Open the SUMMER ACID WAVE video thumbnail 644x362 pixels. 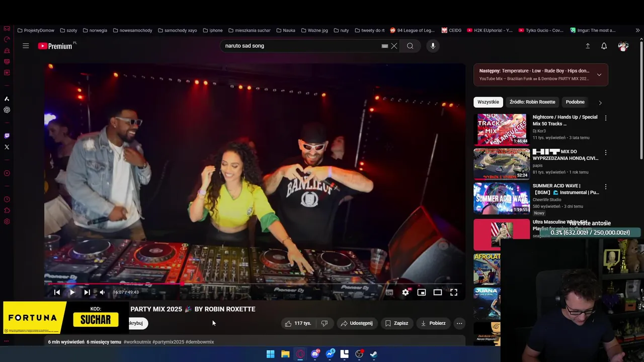(502, 198)
